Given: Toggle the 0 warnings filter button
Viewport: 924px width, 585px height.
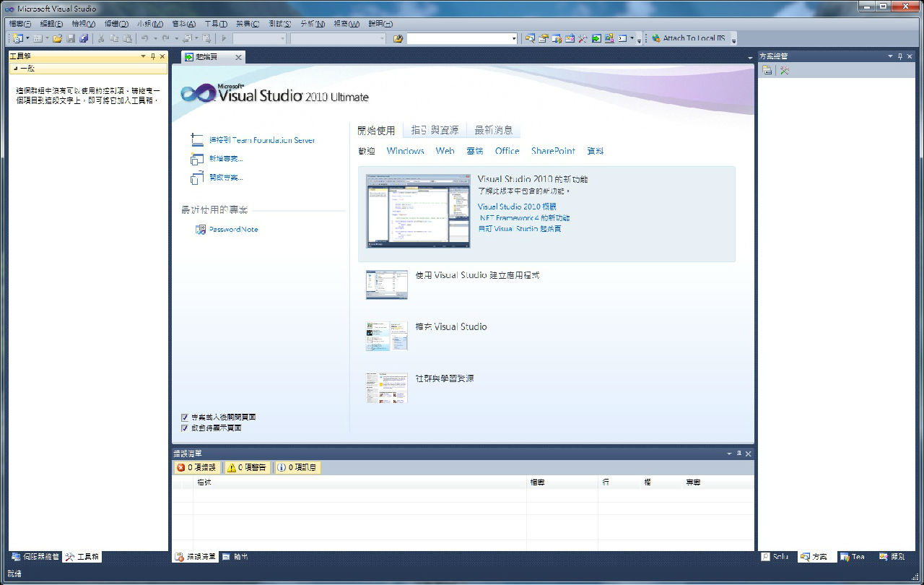Looking at the screenshot, I should (x=246, y=468).
